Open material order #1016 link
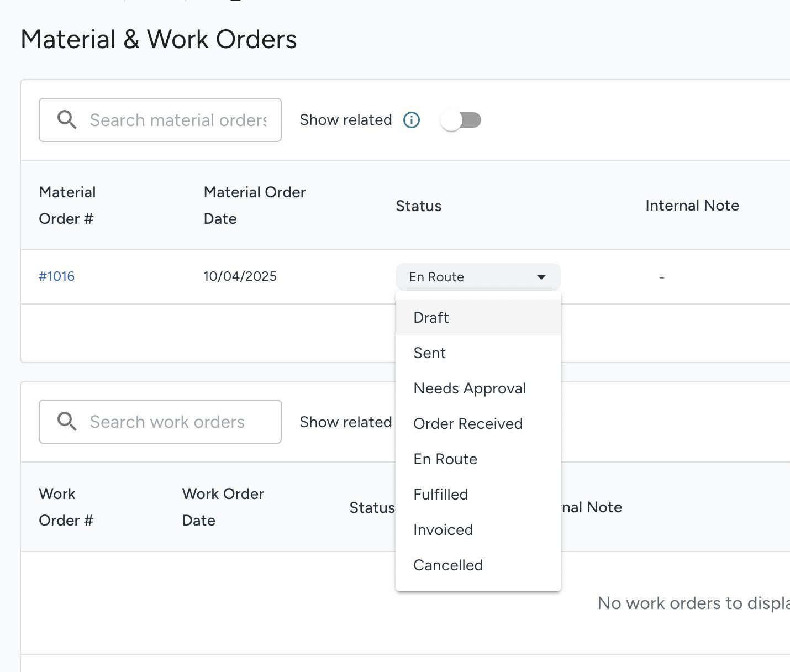Viewport: 790px width, 672px height. 56,276
